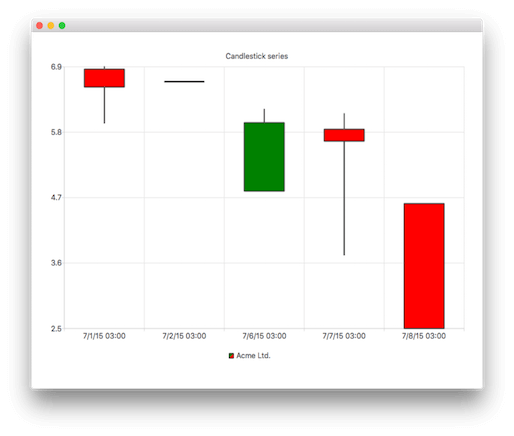Click the long lower wick of 7/7/15 candlestick

pyautogui.click(x=344, y=198)
